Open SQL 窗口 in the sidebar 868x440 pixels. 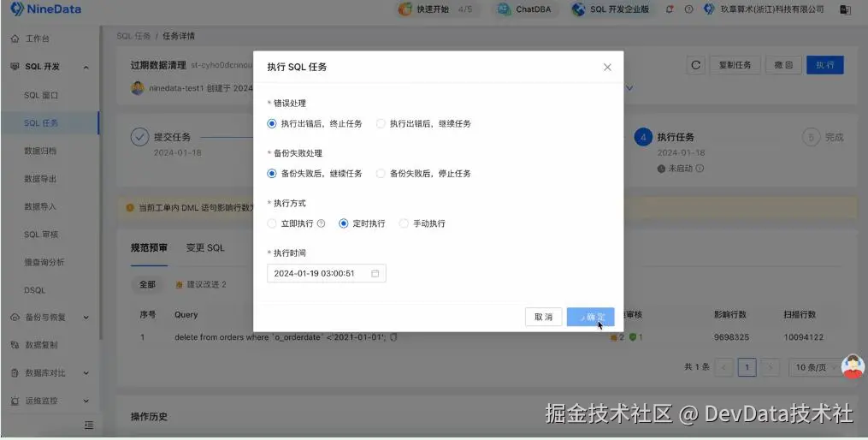[x=41, y=95]
